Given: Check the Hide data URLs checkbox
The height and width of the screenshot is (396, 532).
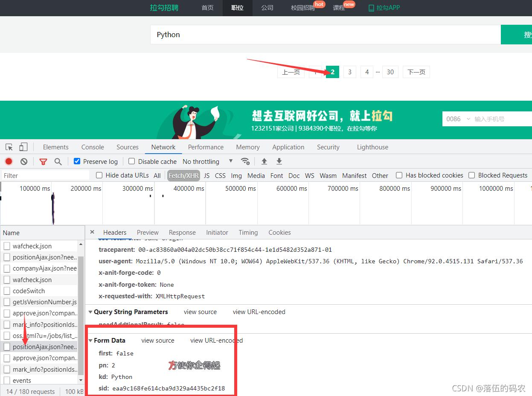Looking at the screenshot, I should tap(99, 175).
